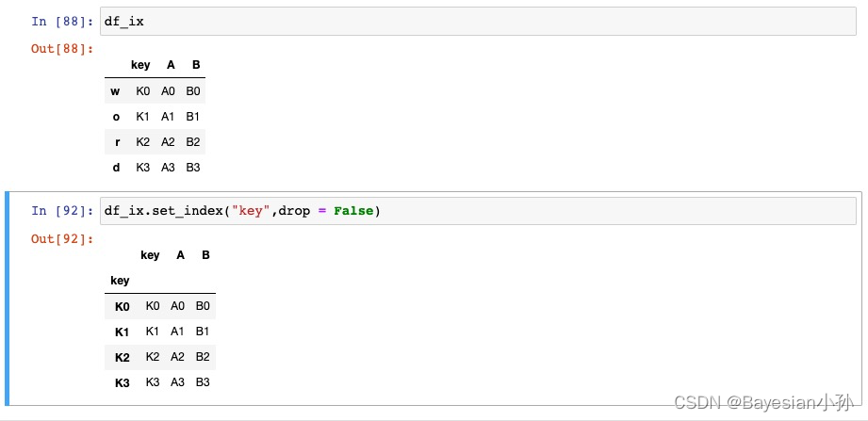Click cell K0 in row w

point(143,91)
